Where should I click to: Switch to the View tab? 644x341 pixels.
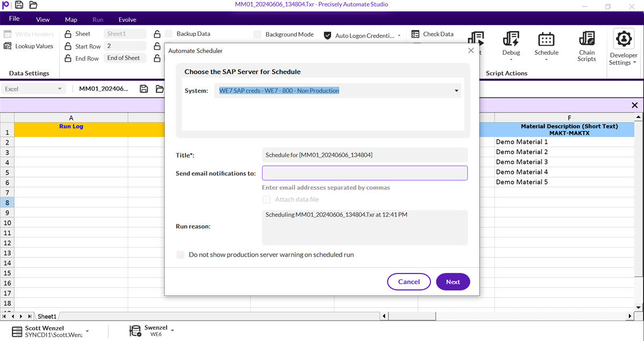coord(43,19)
